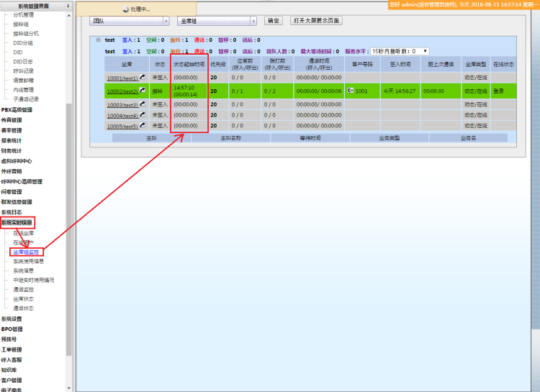540x392 pixels.
Task: Pin the 系统管理界面 sidebar panel
Action: 68,6
